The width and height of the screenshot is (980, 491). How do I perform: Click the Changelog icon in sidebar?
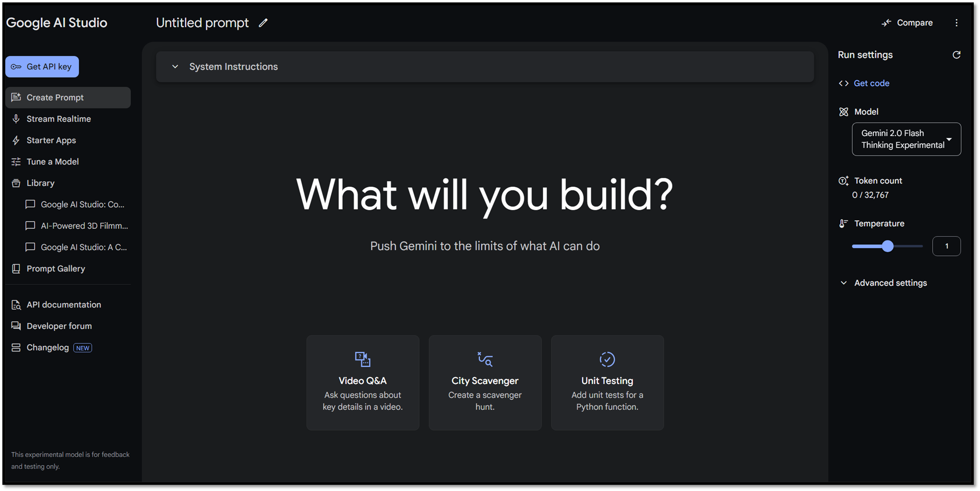(x=16, y=348)
